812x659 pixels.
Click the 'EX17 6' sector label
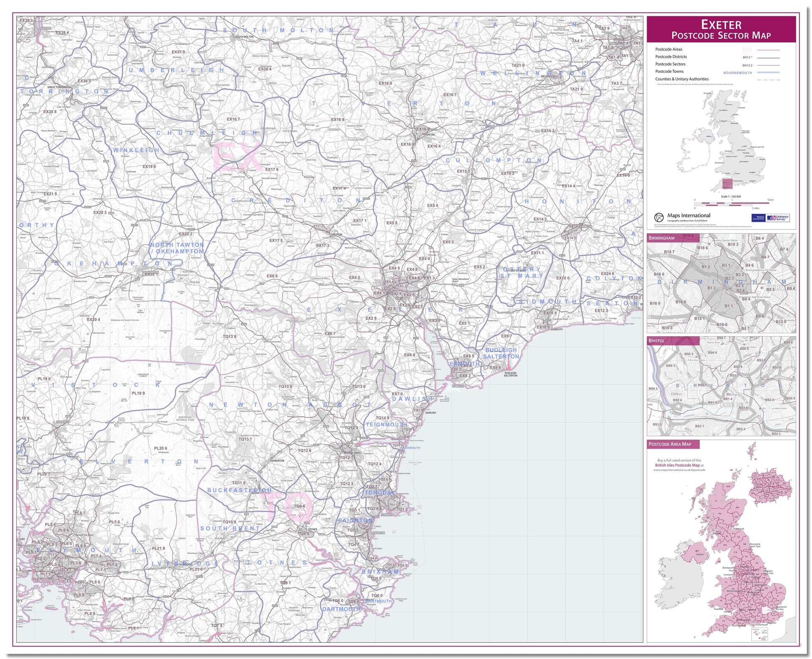(272, 169)
